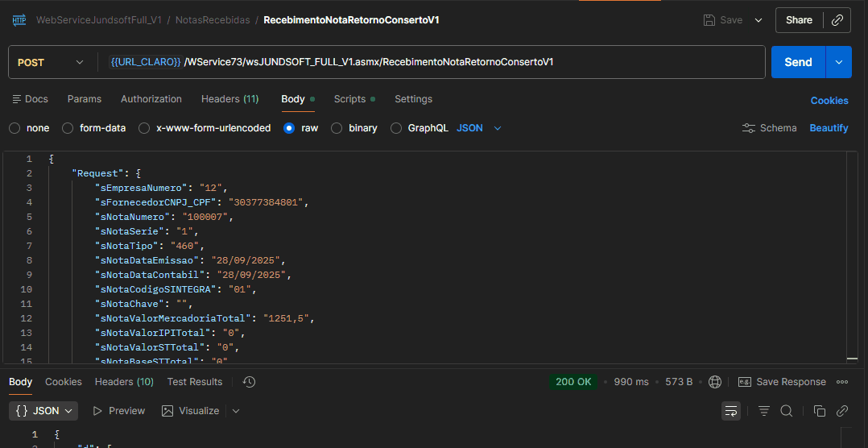
Task: Click the Beautify link
Action: [829, 128]
